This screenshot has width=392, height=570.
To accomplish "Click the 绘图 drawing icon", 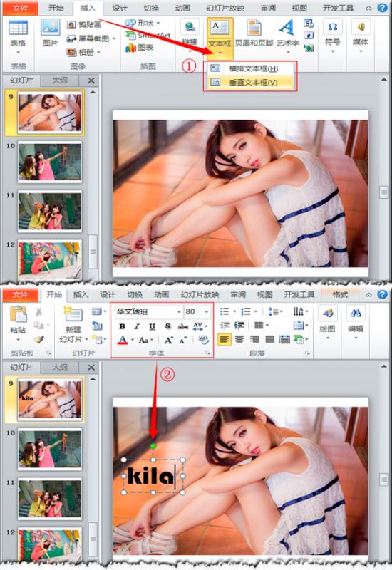I will [x=327, y=313].
